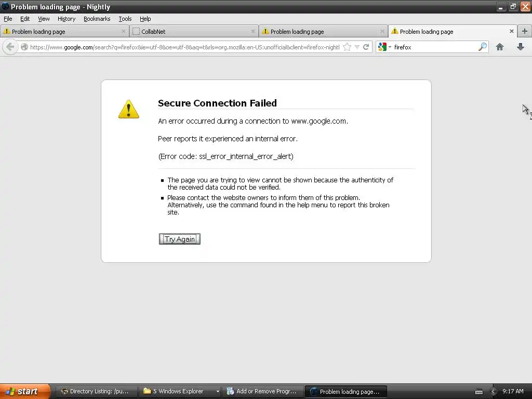The height and width of the screenshot is (399, 532).
Task: Click the Back arrow navigation button
Action: pos(10,47)
